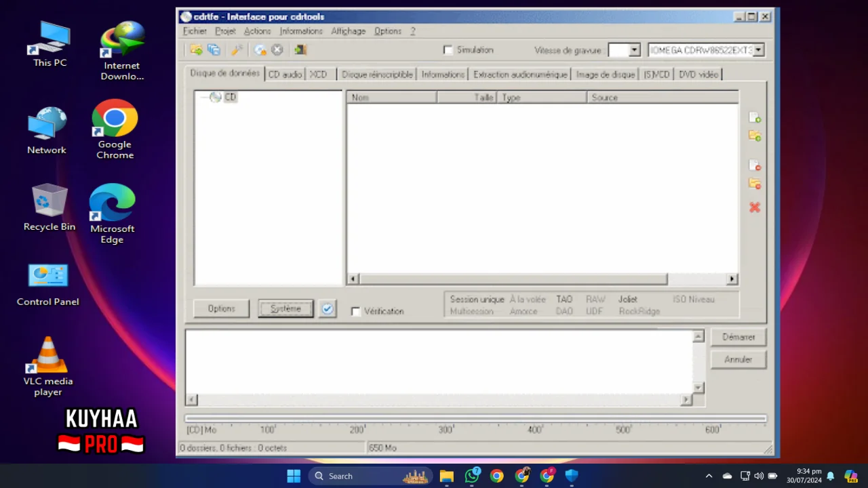This screenshot has width=868, height=488.
Task: Switch to the Disque réinscriptible tab
Action: (x=377, y=75)
